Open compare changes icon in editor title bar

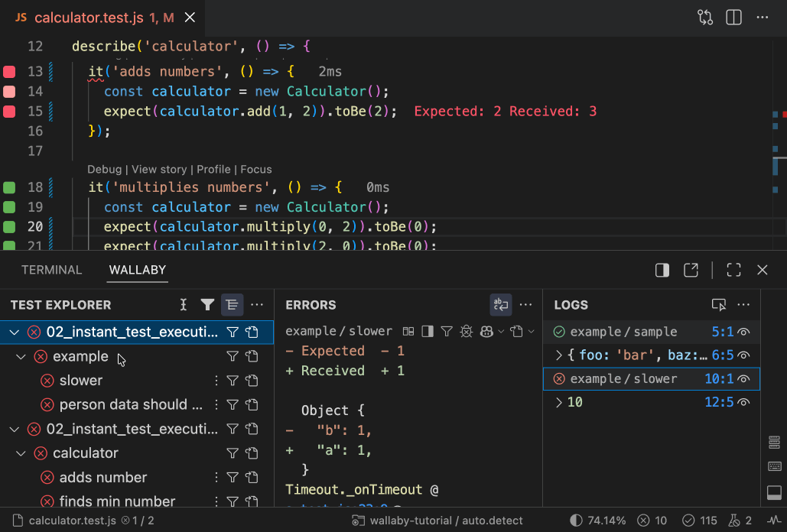[x=704, y=17]
